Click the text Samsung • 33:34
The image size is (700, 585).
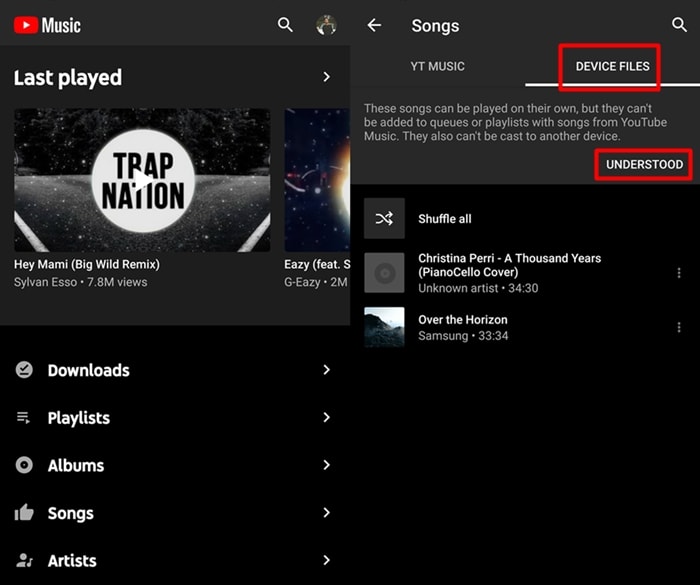[463, 336]
